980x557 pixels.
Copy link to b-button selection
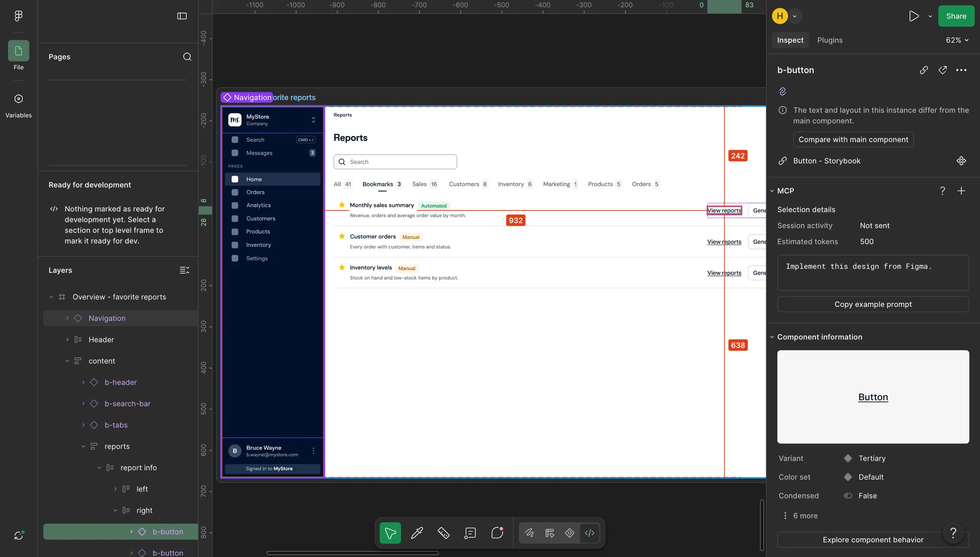[924, 70]
